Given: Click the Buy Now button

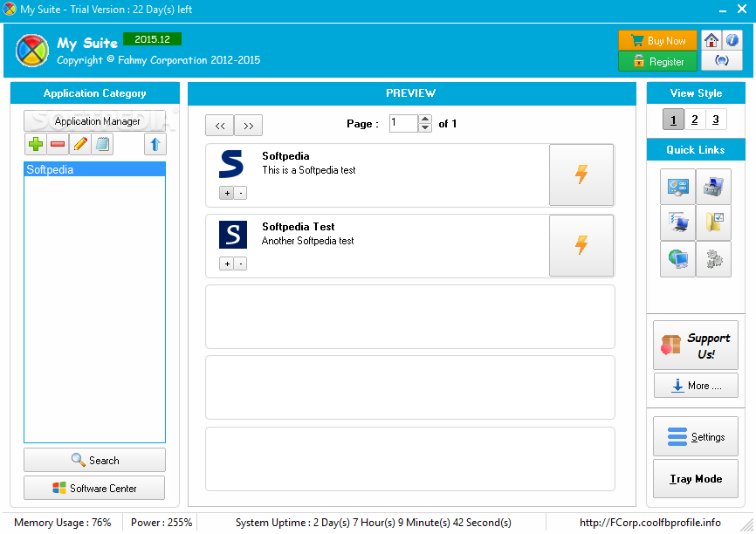Looking at the screenshot, I should point(658,40).
